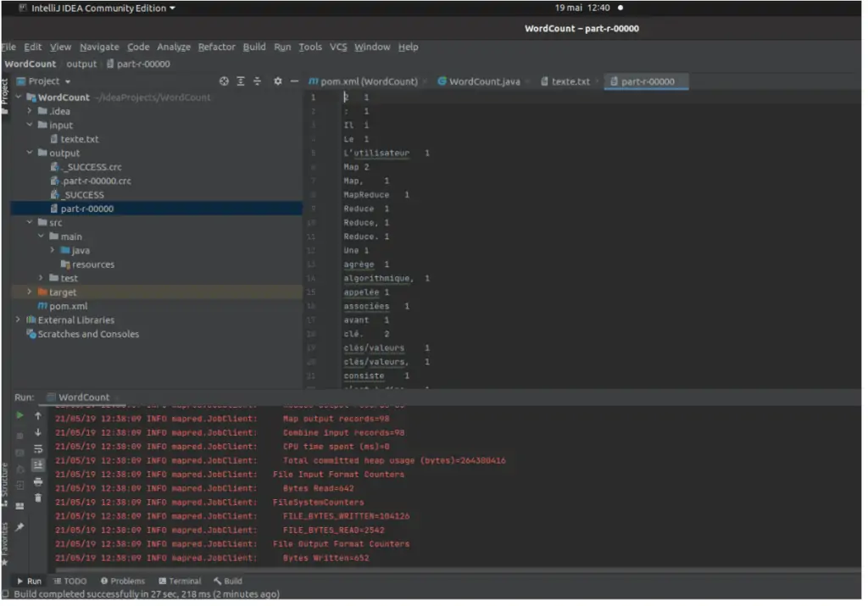The width and height of the screenshot is (868, 606).
Task: Click the Ubuntu clock showing 19 mai 12:40
Action: pyautogui.click(x=582, y=8)
